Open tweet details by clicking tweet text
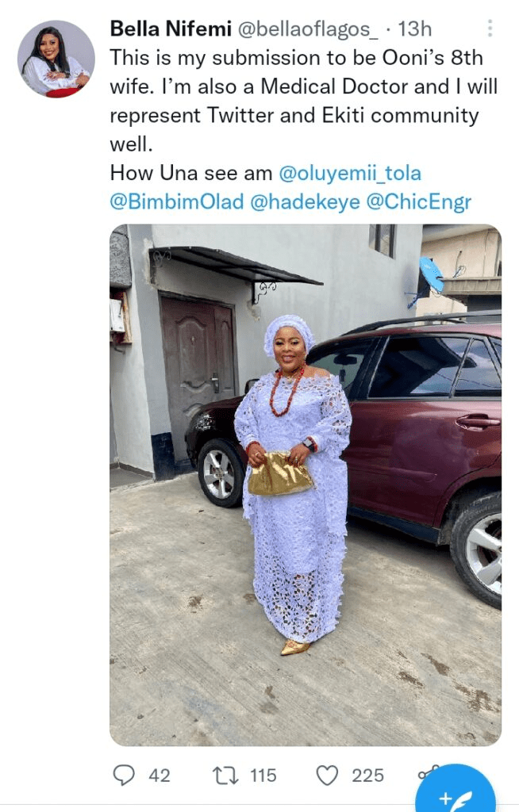This screenshot has width=519, height=812. pos(302,87)
